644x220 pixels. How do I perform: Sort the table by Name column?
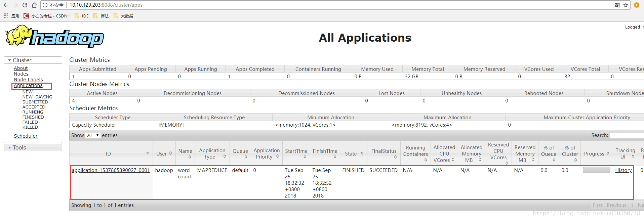[x=185, y=153]
